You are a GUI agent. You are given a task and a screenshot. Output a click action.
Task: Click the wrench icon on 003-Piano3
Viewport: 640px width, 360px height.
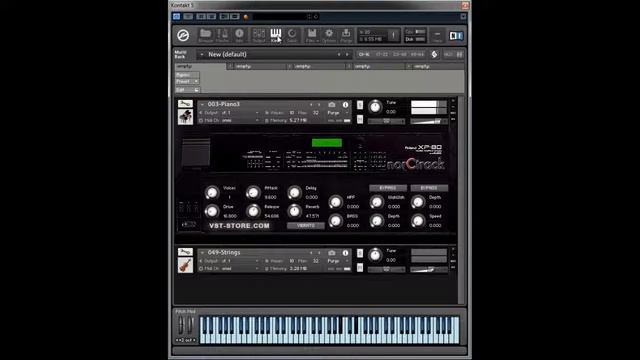[x=185, y=104]
